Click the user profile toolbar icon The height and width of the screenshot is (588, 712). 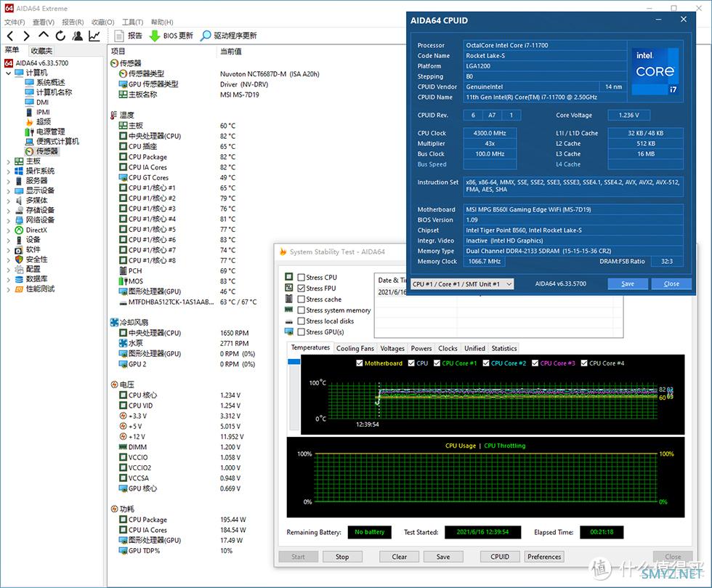point(78,36)
